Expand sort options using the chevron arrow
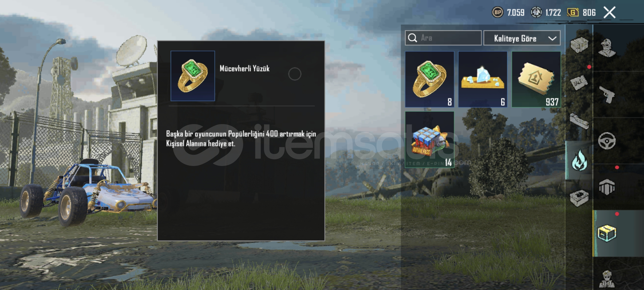This screenshot has width=644, height=290. click(552, 38)
